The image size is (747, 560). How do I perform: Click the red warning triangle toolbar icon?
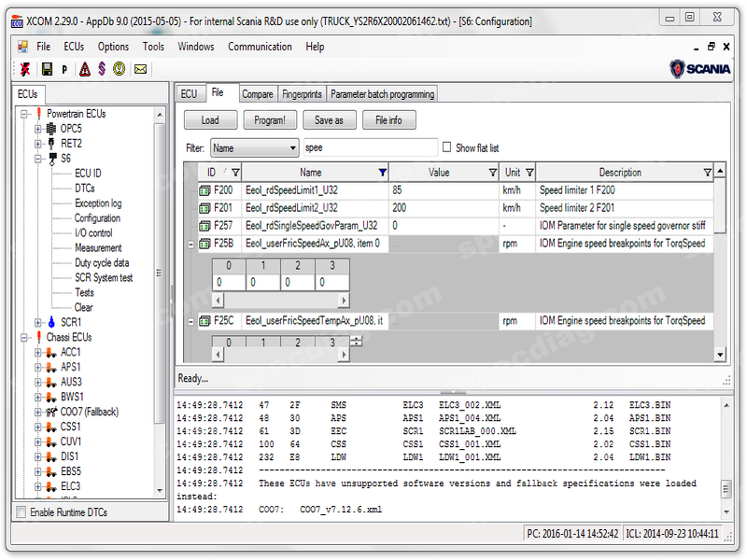pyautogui.click(x=84, y=69)
